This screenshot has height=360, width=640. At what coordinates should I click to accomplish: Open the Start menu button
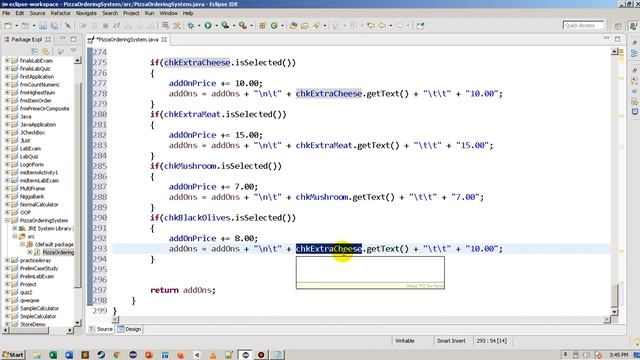(x=13, y=355)
